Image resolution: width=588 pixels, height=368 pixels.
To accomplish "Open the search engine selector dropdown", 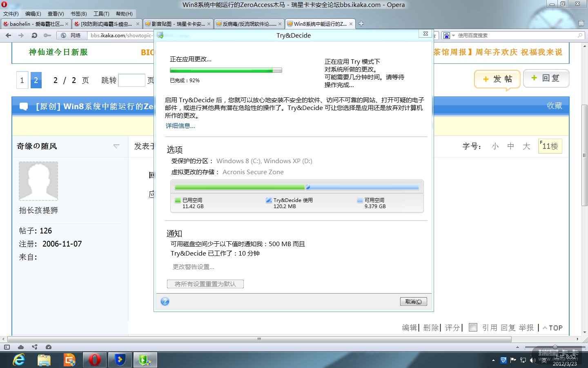I will tap(449, 36).
